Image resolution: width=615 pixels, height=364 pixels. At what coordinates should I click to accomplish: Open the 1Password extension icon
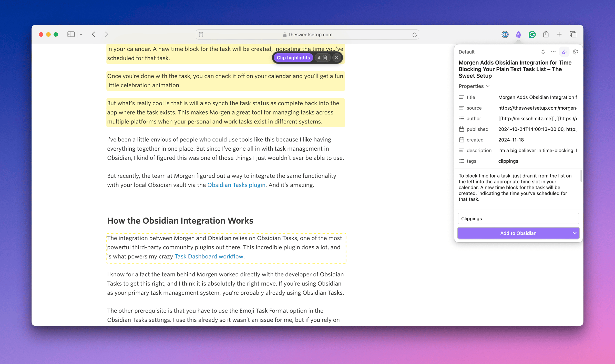[505, 34]
